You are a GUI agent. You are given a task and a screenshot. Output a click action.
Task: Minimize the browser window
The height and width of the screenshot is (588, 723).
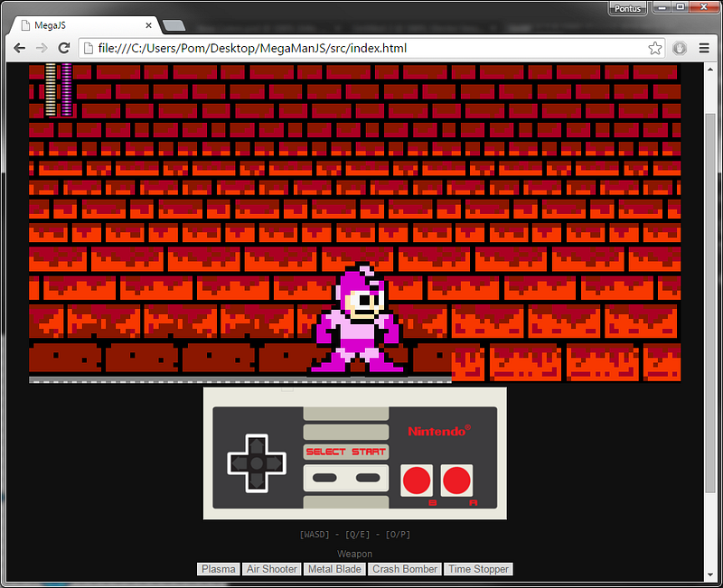[x=662, y=7]
